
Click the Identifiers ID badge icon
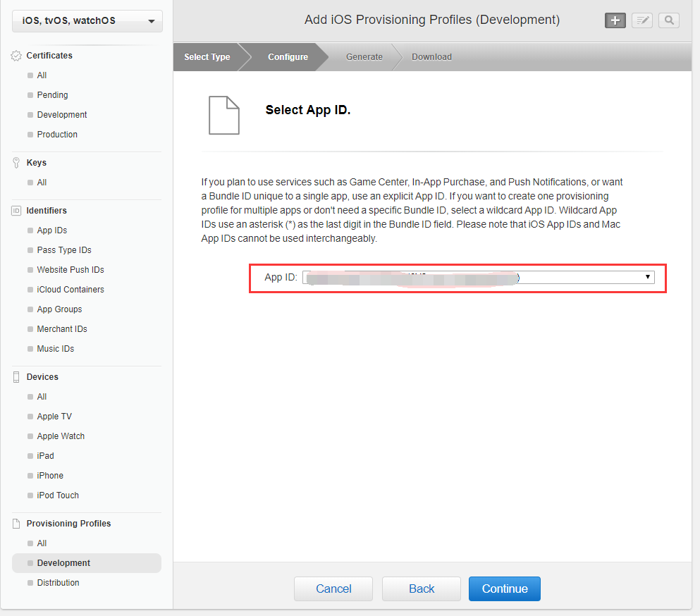pyautogui.click(x=17, y=211)
